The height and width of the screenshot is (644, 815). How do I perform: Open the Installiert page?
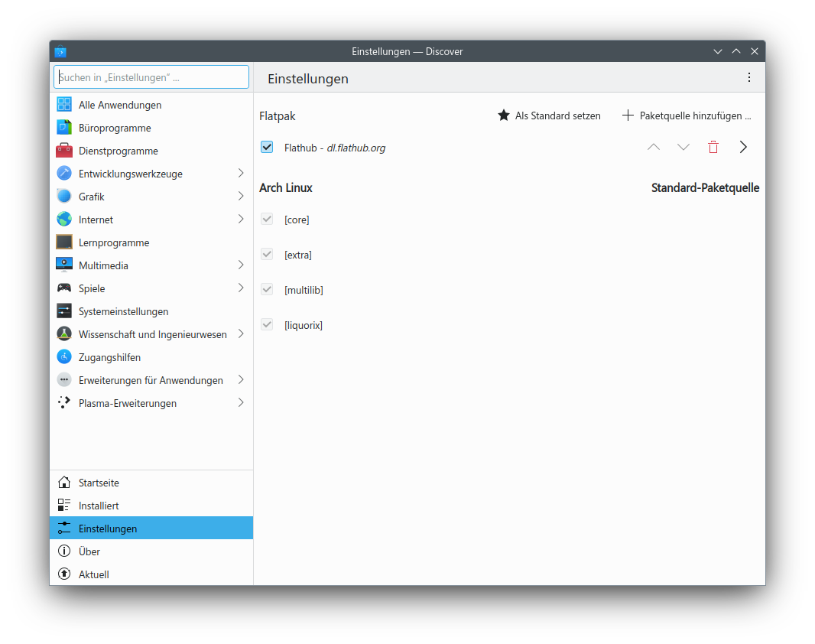[x=151, y=506]
